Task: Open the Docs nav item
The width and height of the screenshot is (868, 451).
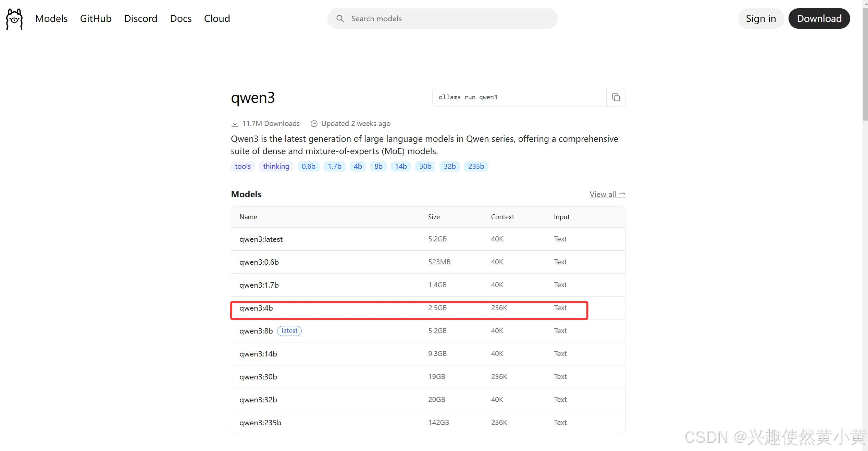Action: [181, 18]
